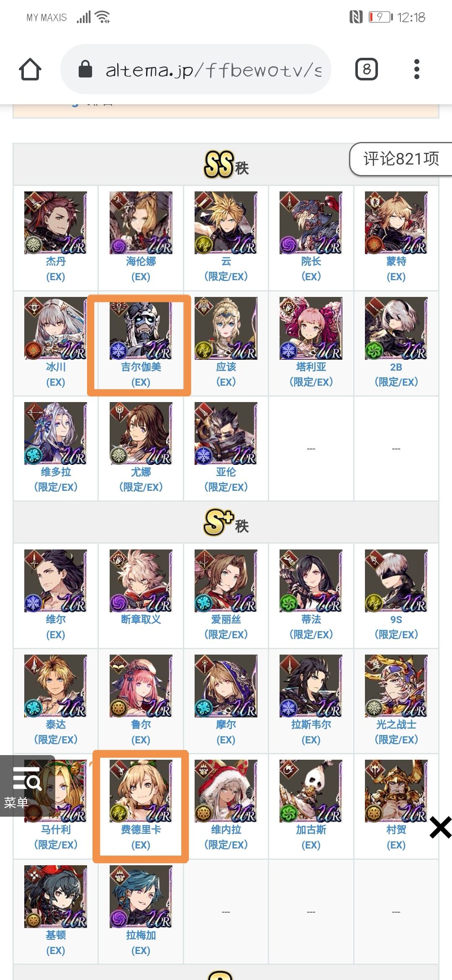Viewport: 452px width, 980px height.
Task: Tap the lock icon in the address bar
Action: (85, 70)
